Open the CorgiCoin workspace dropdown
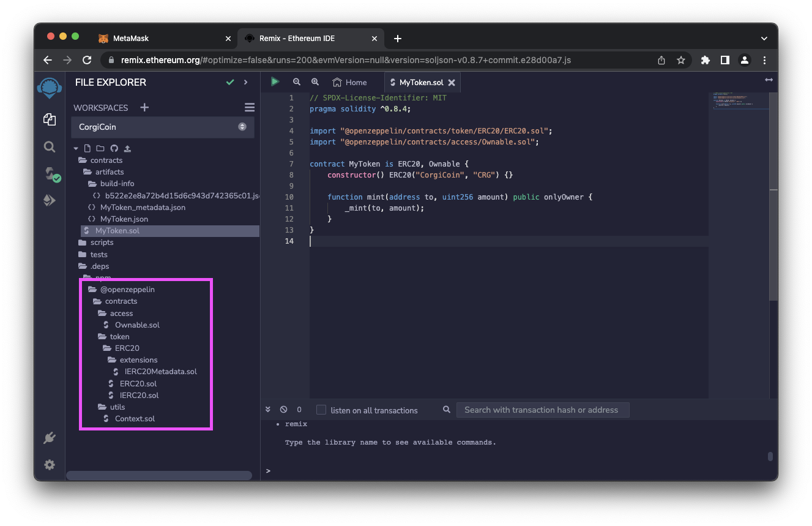This screenshot has width=812, height=526. [163, 127]
